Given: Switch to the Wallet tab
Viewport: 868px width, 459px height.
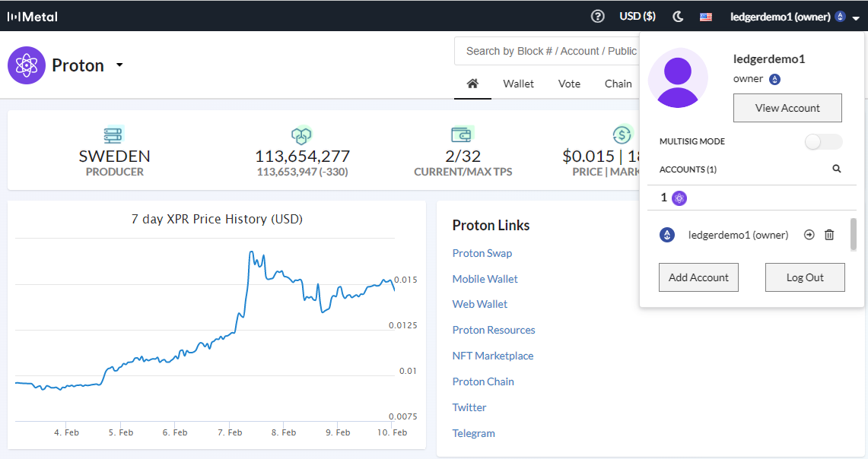Looking at the screenshot, I should (x=518, y=84).
